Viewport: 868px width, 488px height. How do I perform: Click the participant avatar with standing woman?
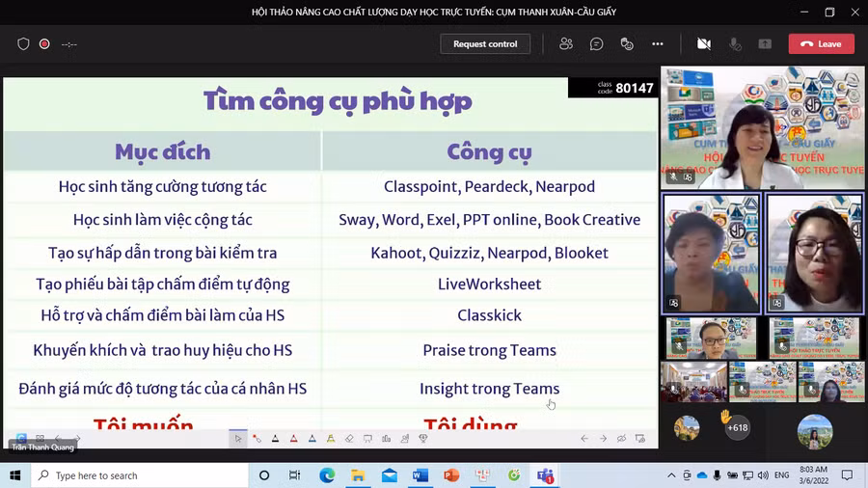(814, 431)
